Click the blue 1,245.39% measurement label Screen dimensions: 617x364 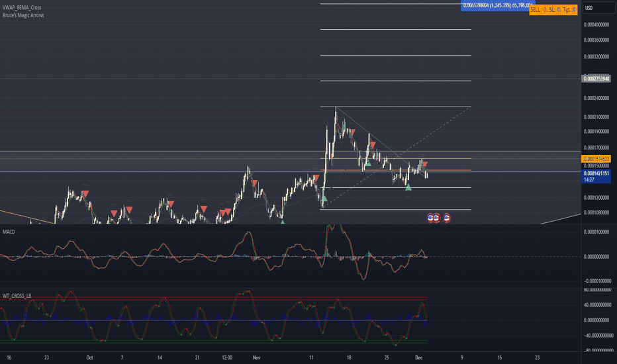click(x=497, y=5)
